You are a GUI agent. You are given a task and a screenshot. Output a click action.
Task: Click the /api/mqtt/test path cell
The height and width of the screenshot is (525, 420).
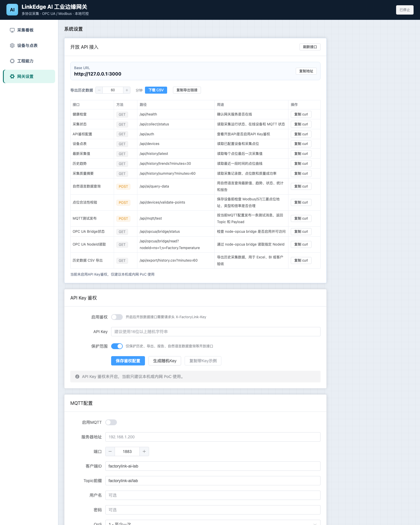coord(176,218)
